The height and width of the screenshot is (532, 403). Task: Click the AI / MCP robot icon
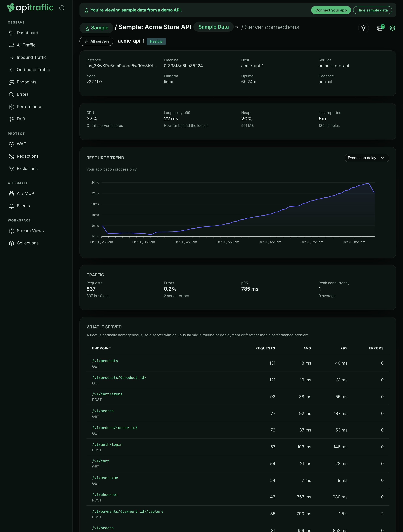[x=11, y=194]
